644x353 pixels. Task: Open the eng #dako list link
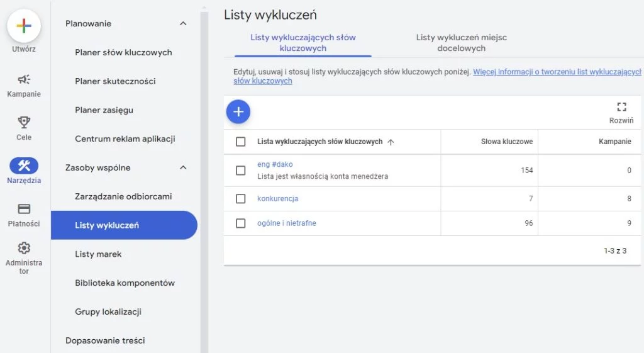tap(275, 164)
